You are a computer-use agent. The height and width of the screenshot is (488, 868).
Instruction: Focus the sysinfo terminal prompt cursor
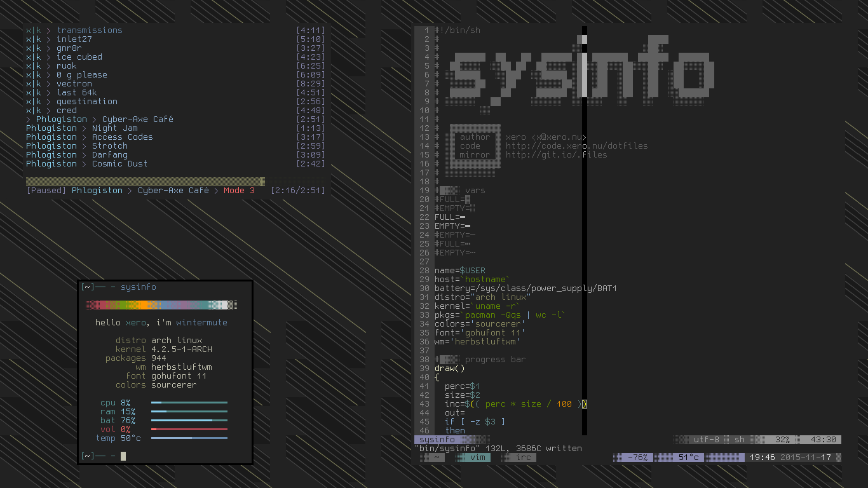pos(123,456)
